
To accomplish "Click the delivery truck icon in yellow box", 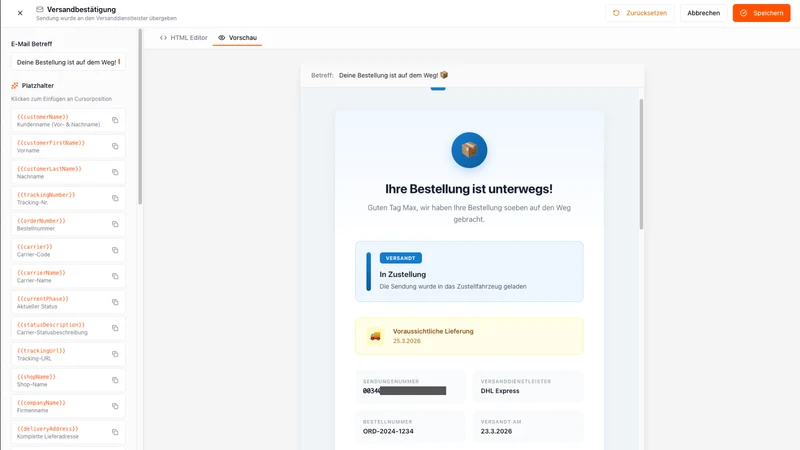I will pyautogui.click(x=375, y=336).
